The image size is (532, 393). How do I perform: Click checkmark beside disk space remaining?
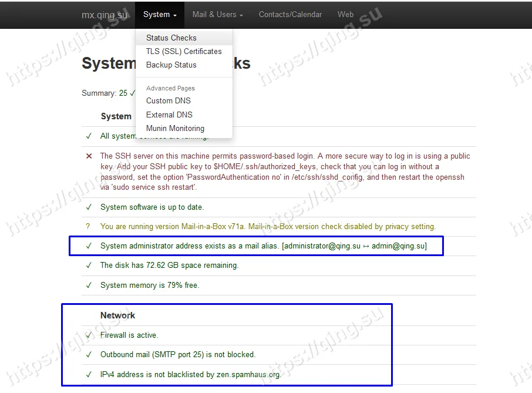(89, 266)
